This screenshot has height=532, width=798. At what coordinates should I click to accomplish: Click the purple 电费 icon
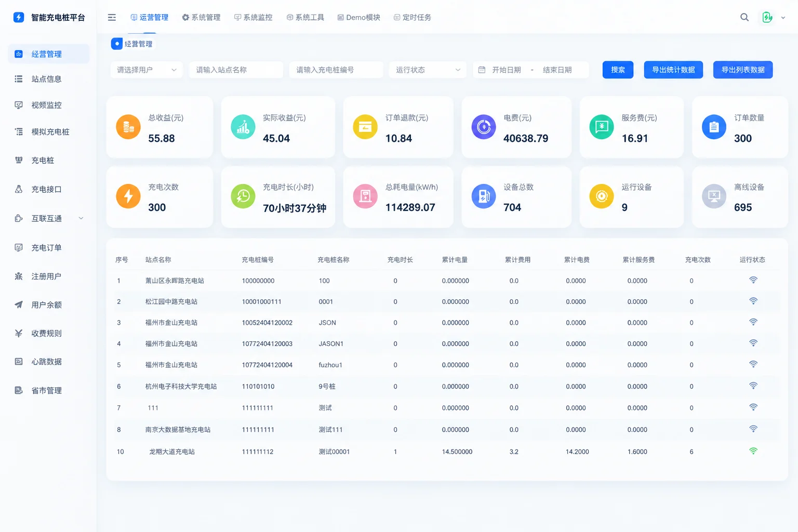pos(484,127)
